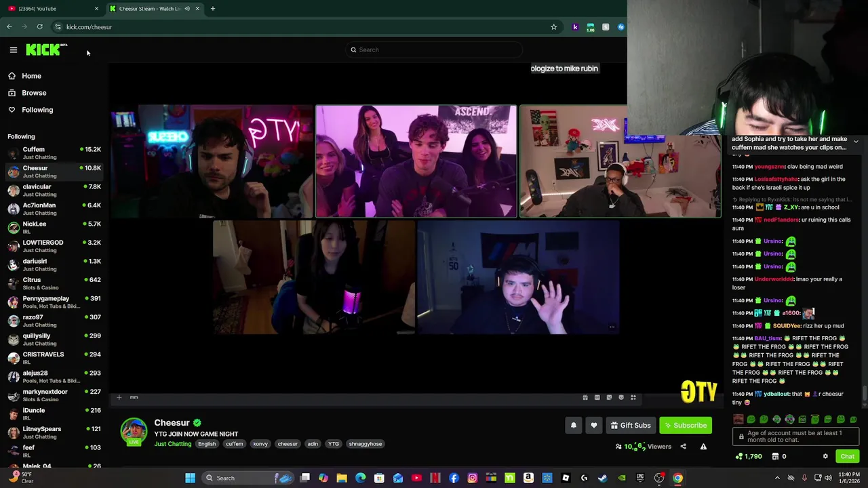This screenshot has width=868, height=488.
Task: Mute the Kick tab audio icon
Action: click(187, 8)
